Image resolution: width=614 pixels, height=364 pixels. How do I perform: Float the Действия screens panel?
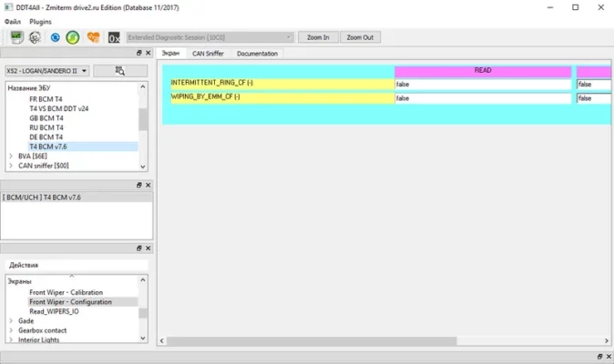(139, 248)
